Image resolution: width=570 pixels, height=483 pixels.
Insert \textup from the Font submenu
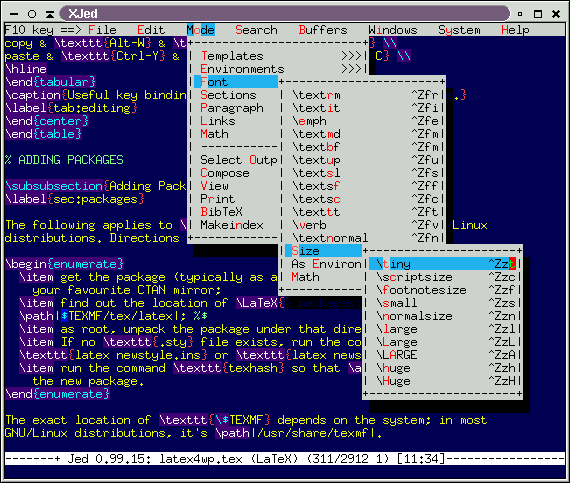click(x=363, y=160)
